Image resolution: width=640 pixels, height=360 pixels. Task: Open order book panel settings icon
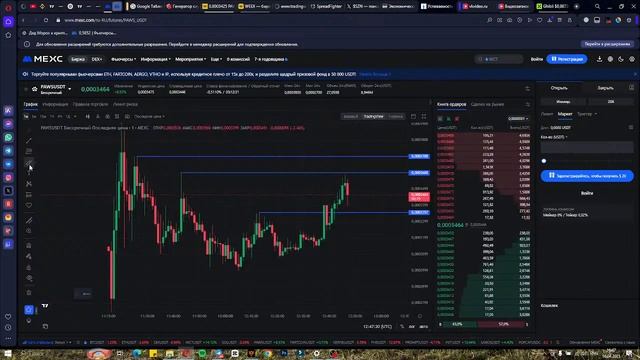pyautogui.click(x=527, y=104)
